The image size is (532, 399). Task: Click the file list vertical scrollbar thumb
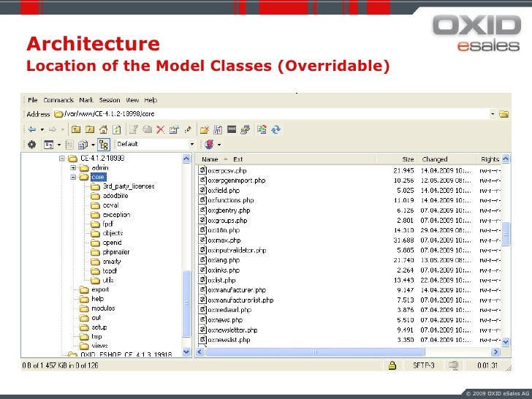[x=506, y=234]
